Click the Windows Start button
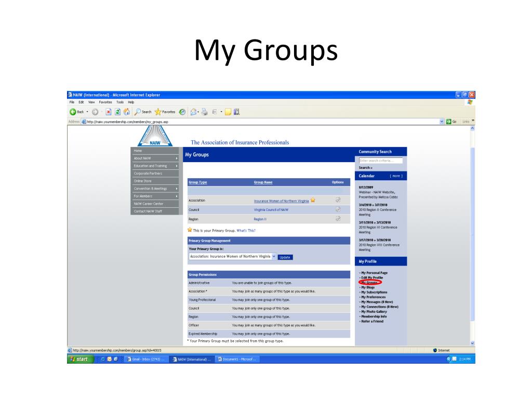This screenshot has height=399, width=532. 80,359
